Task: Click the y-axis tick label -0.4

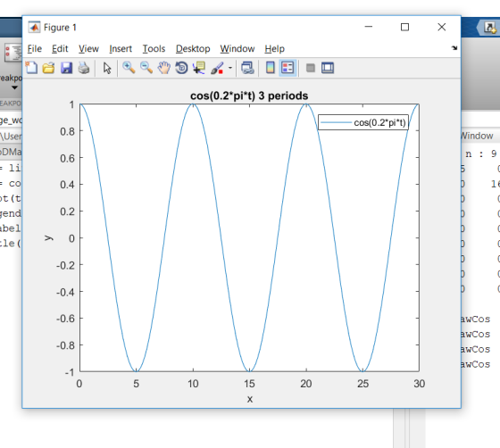Action: click(65, 292)
